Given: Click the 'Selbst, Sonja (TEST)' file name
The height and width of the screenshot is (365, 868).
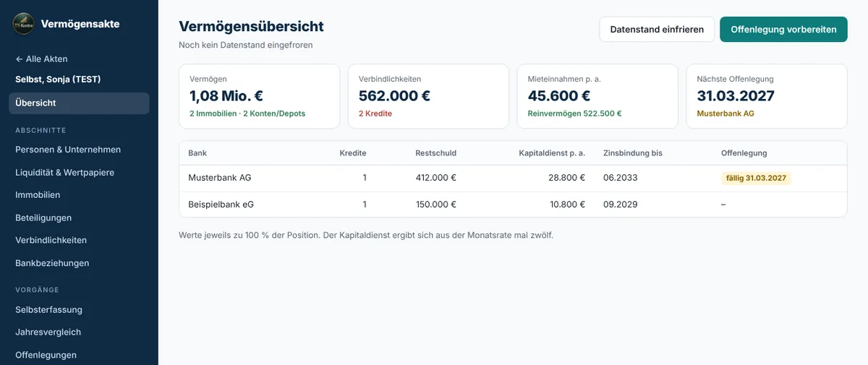Looking at the screenshot, I should (x=58, y=80).
